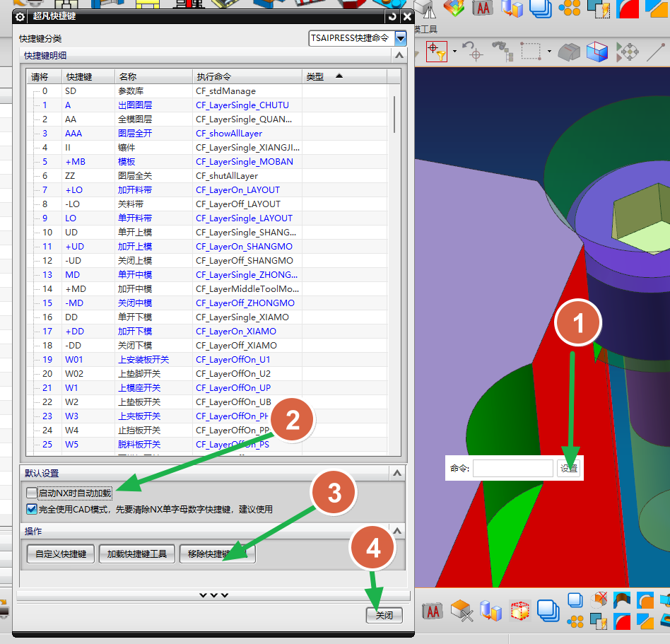
Task: Click the cube with X delete icon
Action: pyautogui.click(x=462, y=610)
